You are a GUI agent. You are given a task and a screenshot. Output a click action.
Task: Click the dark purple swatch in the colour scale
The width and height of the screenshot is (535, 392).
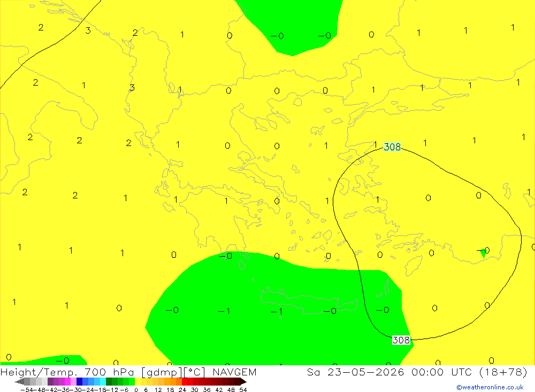point(50,381)
